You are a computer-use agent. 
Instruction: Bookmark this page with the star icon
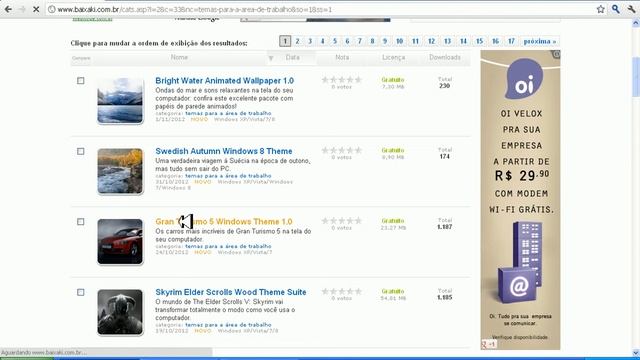[600, 9]
